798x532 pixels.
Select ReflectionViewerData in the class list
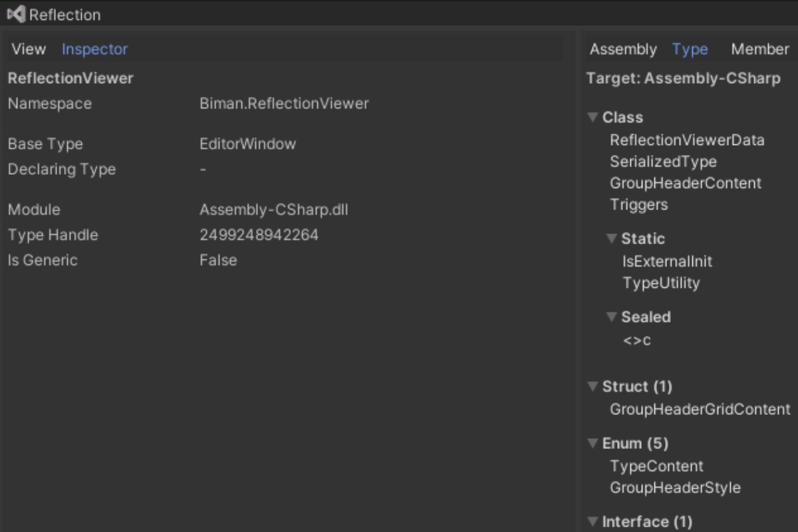pyautogui.click(x=687, y=140)
